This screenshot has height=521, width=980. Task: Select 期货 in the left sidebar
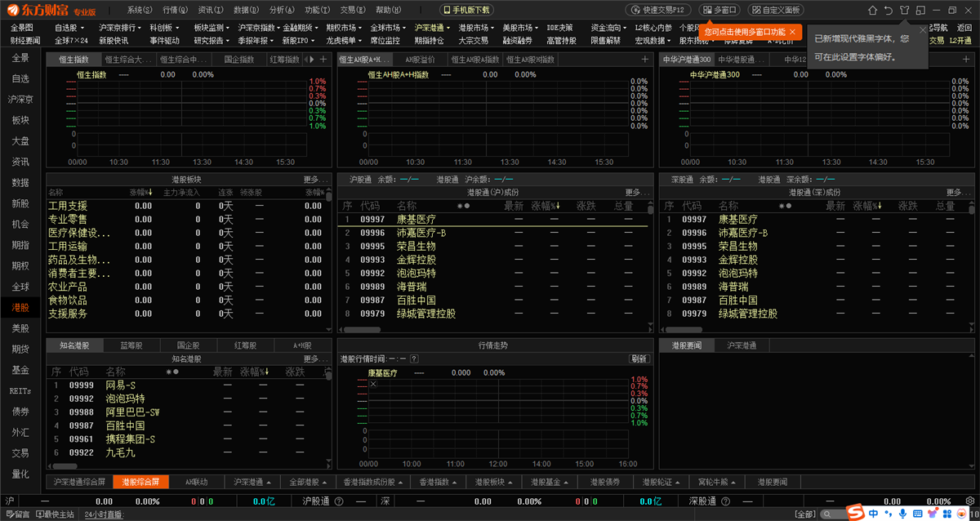pyautogui.click(x=20, y=349)
